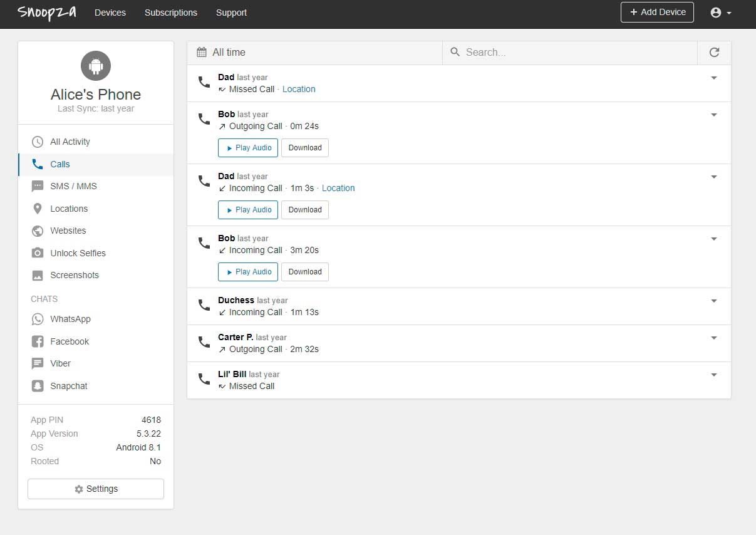Expand the Lil' Bill missed call entry

713,375
